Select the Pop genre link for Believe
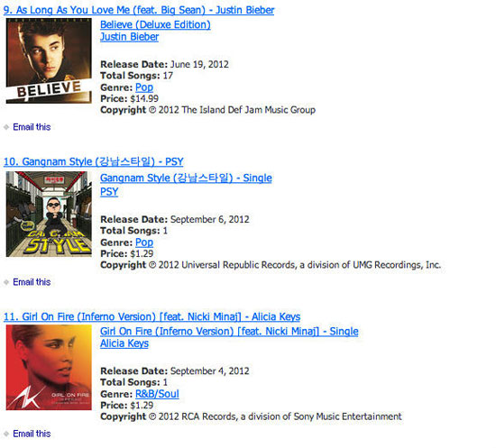Viewport: 496px width, 448px height. 144,87
